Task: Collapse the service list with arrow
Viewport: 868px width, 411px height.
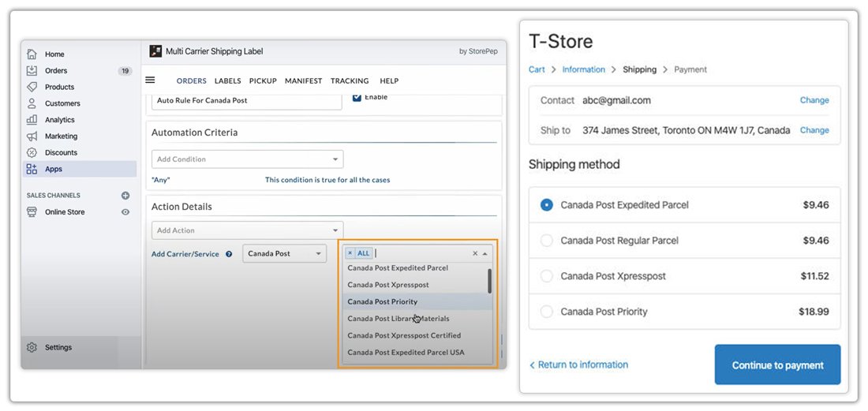Action: click(485, 253)
